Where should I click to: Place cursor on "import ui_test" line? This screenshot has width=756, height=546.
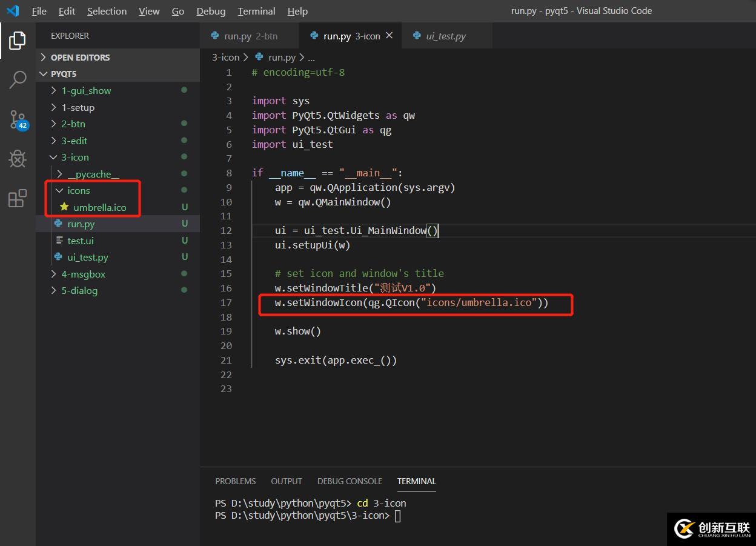293,144
